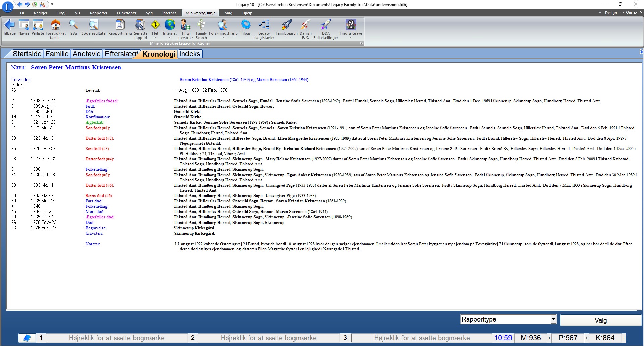This screenshot has width=644, height=346.
Task: Click the Tilbage back arrow icon
Action: [x=9, y=25]
